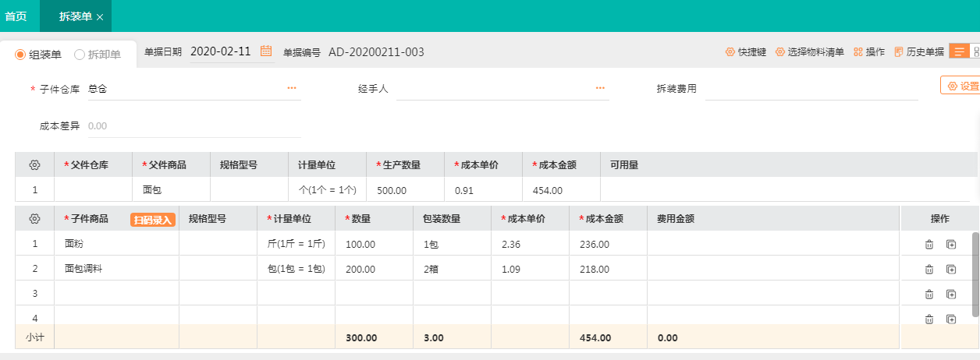Click cost amount 218.00
This screenshot has width=980, height=360.
tap(609, 269)
